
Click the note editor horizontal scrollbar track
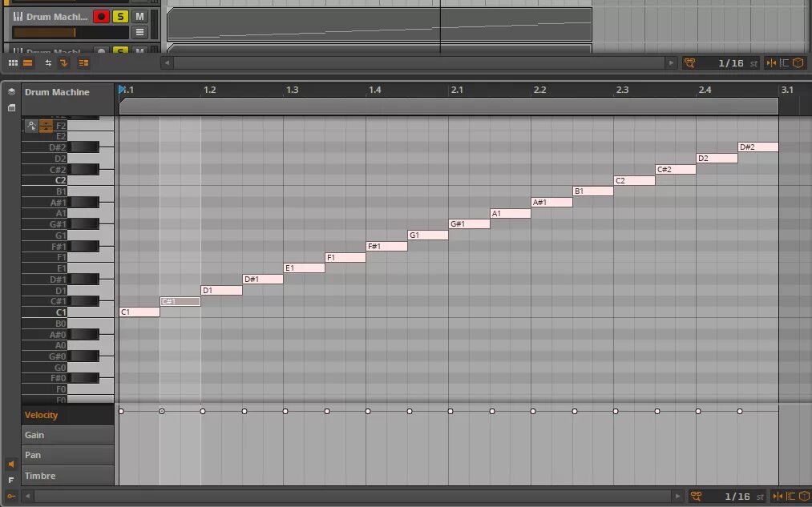352,496
